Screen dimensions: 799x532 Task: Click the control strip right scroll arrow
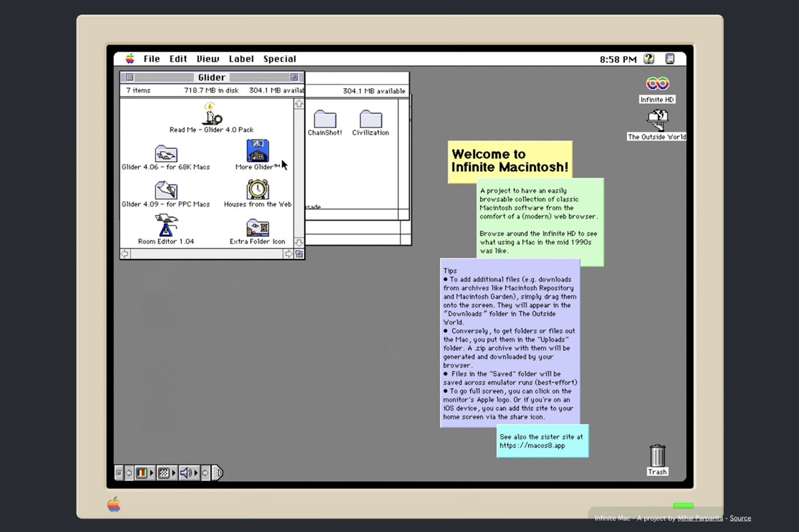205,473
